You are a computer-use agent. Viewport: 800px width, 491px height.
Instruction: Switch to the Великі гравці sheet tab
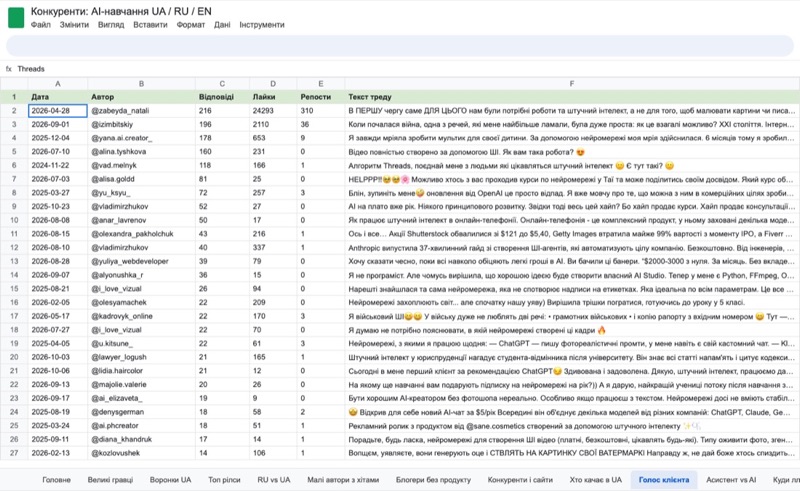click(x=110, y=480)
